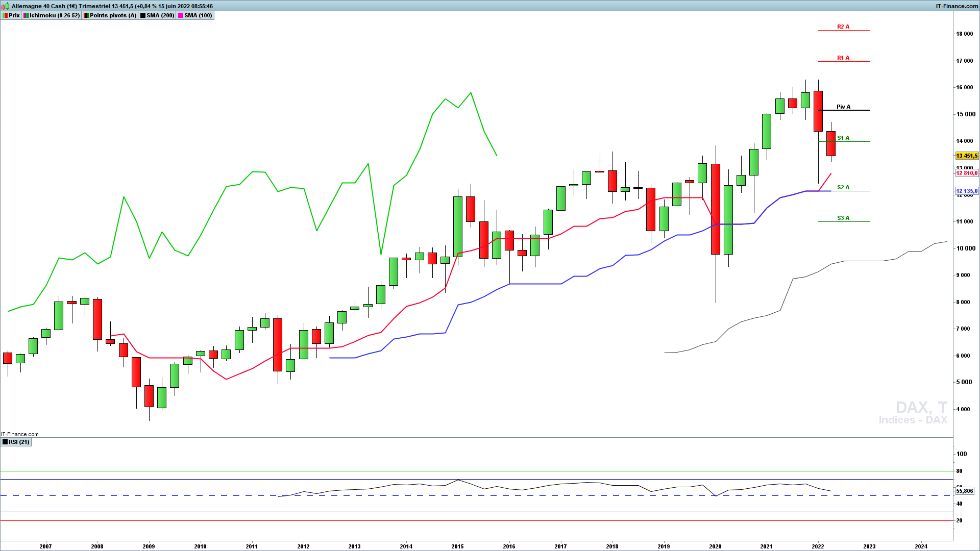Click the 2018 year marker on the time axis
980x551 pixels.
coord(612,546)
